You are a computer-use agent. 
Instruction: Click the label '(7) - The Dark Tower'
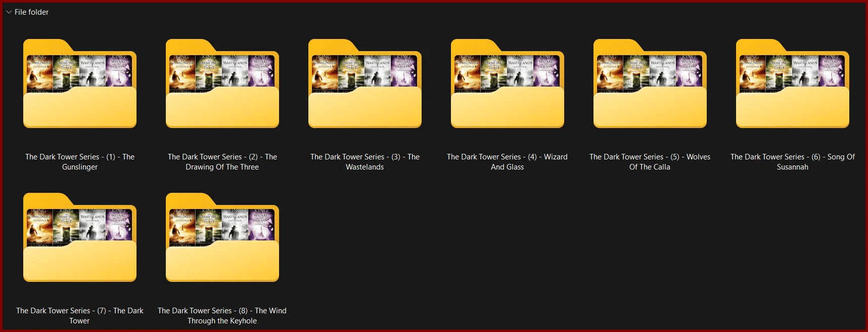80,316
